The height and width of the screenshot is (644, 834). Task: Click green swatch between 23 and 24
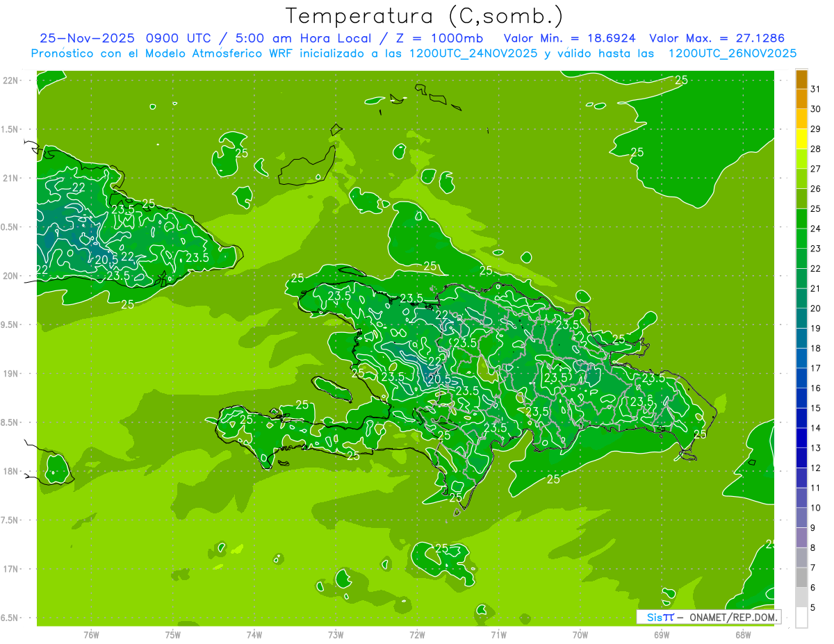[x=801, y=238]
